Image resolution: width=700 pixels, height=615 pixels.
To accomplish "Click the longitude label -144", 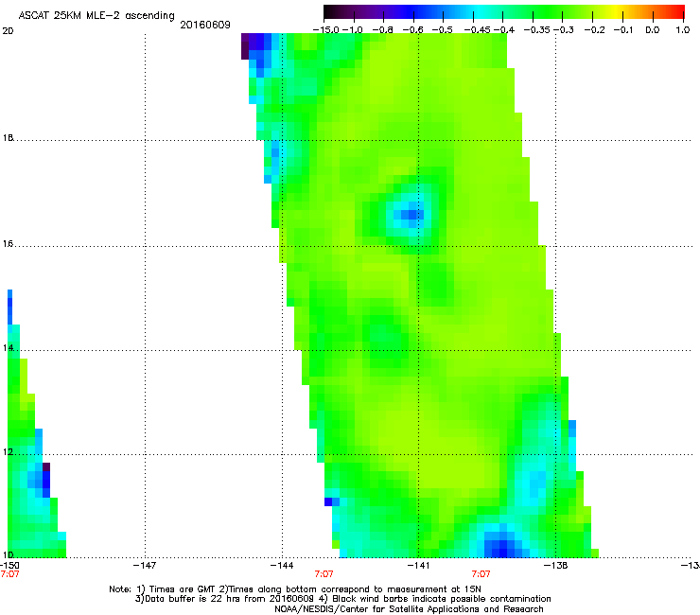I will (x=282, y=566).
